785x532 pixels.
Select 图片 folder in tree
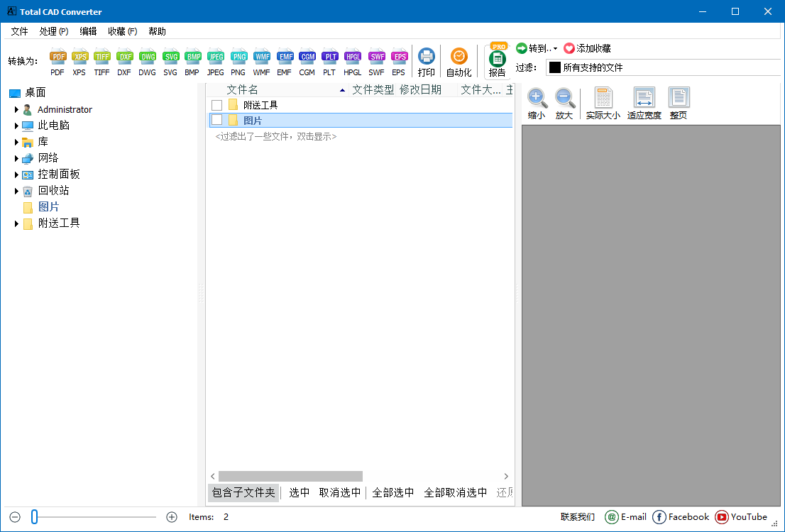coord(48,206)
